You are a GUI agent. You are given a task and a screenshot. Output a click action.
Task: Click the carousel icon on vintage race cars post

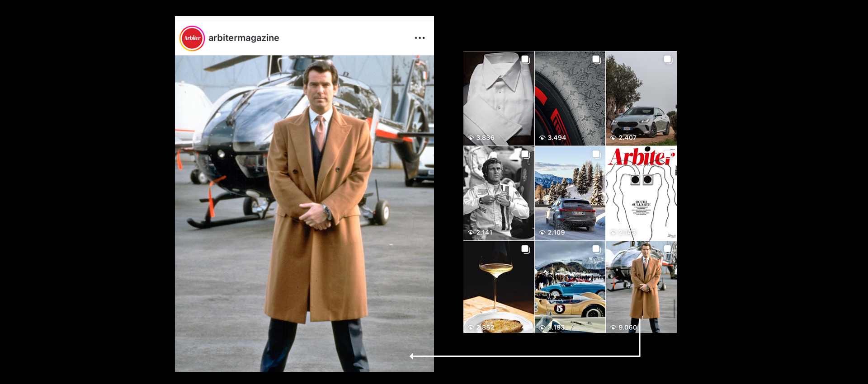596,249
